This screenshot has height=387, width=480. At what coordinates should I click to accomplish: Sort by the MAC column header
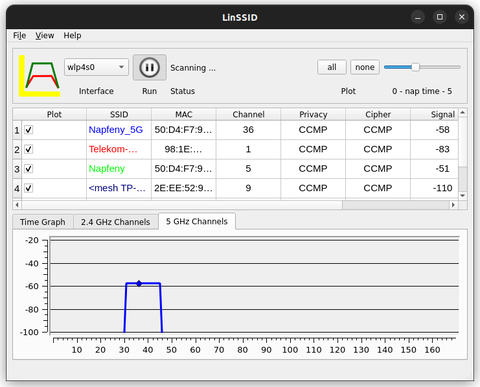pyautogui.click(x=184, y=114)
